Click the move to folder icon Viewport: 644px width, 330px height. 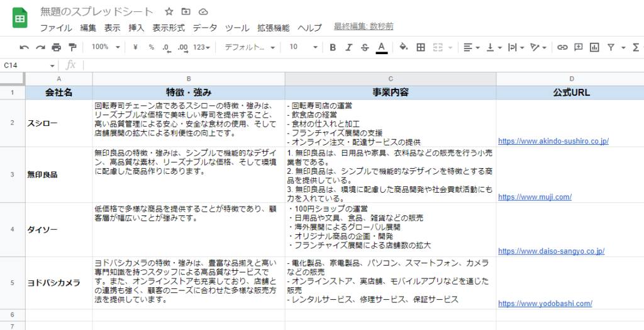click(x=186, y=11)
